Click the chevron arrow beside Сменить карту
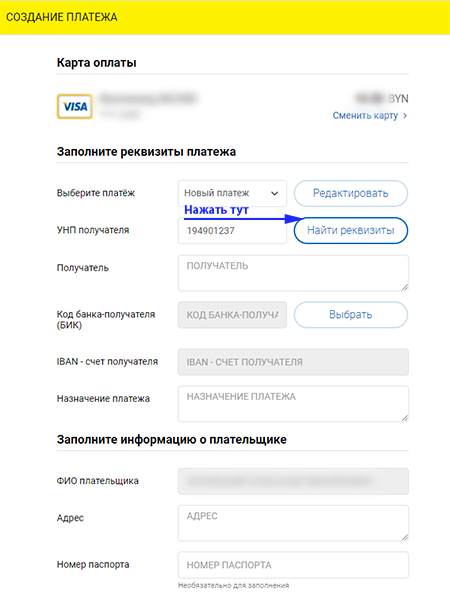Screen dimensions: 450x596 click(405, 116)
